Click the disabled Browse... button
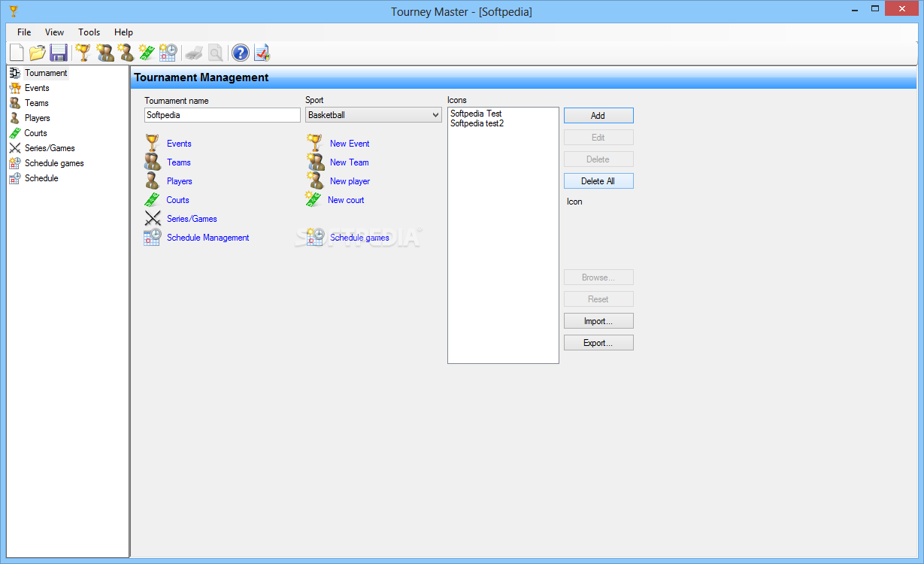Image resolution: width=924 pixels, height=564 pixels. coord(598,277)
